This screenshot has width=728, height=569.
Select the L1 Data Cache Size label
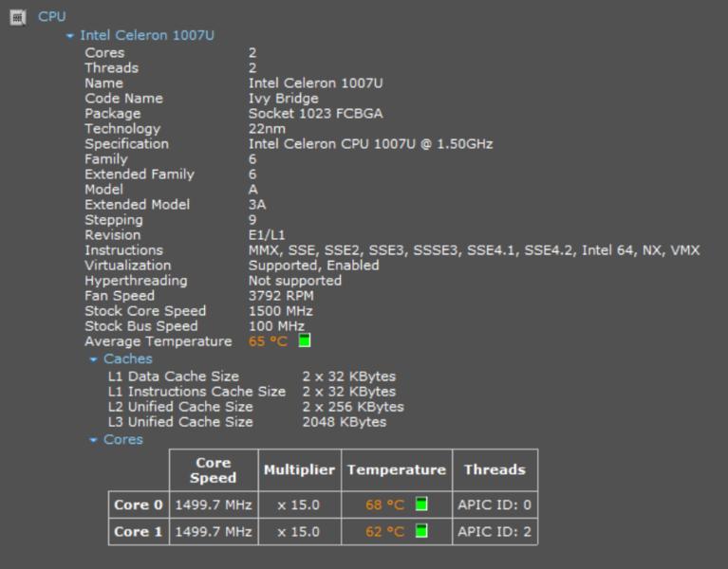pyautogui.click(x=174, y=376)
